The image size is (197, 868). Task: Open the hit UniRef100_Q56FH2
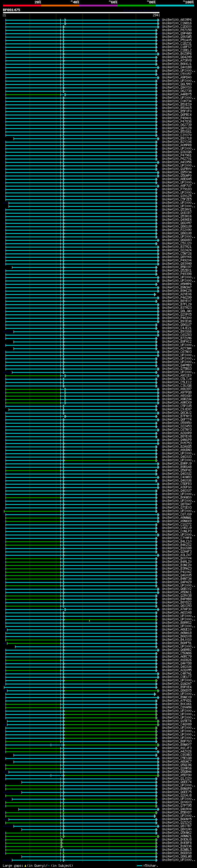[x=177, y=470]
